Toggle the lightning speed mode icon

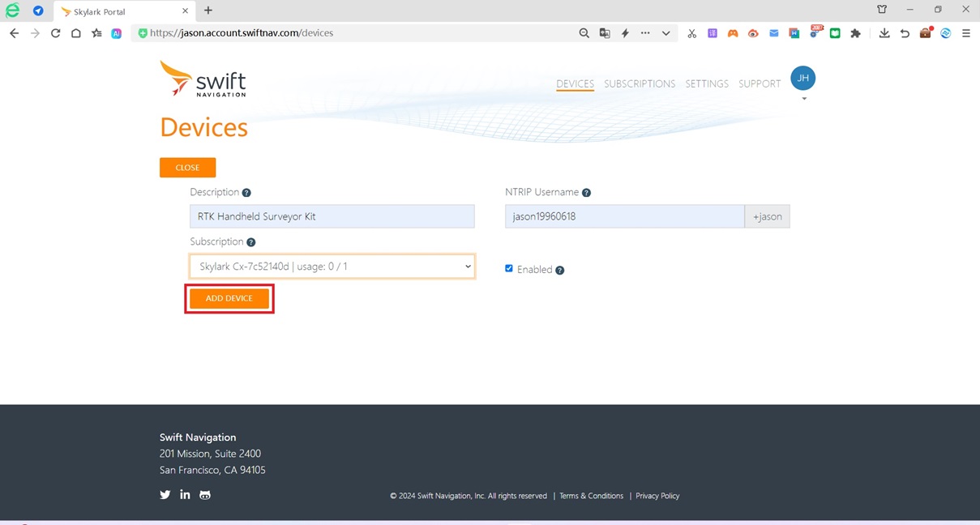click(625, 33)
